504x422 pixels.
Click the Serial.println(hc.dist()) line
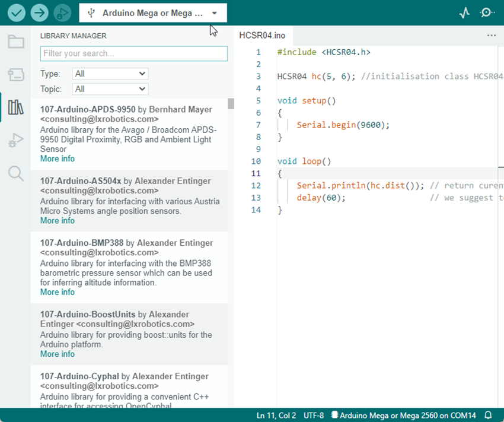tap(361, 186)
